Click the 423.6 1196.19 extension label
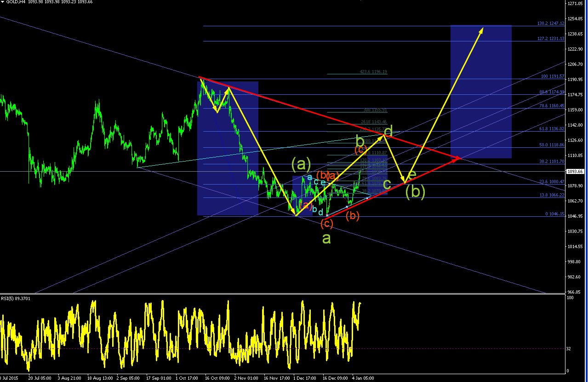 pos(374,72)
